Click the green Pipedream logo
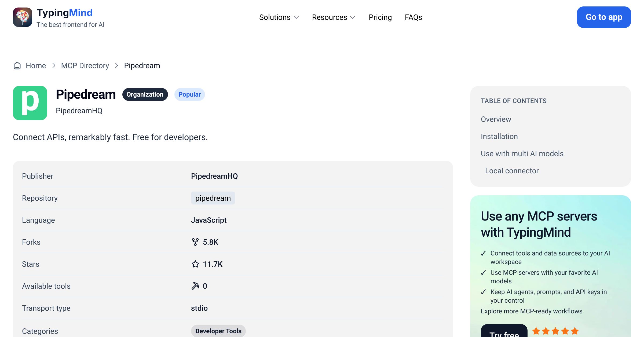This screenshot has height=337, width=644. pyautogui.click(x=30, y=103)
